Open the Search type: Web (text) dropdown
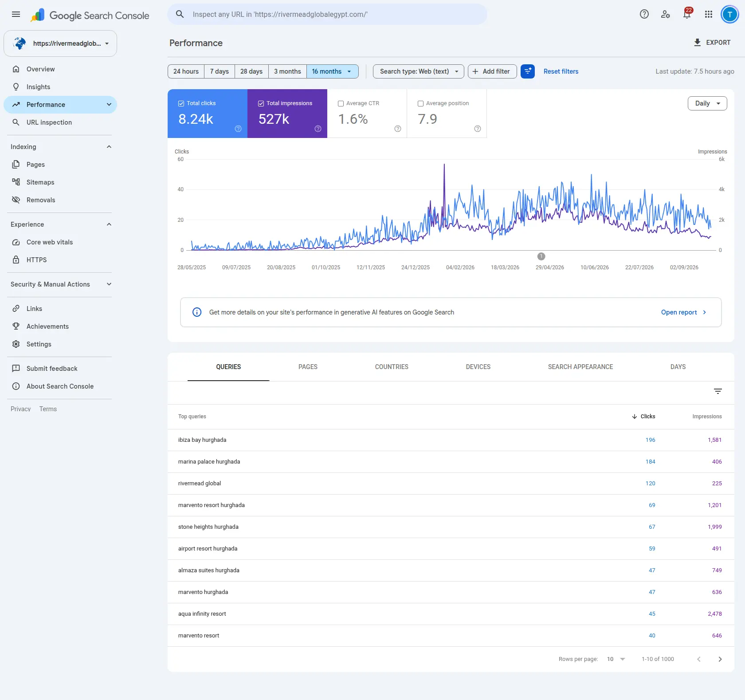745x700 pixels. click(x=419, y=71)
